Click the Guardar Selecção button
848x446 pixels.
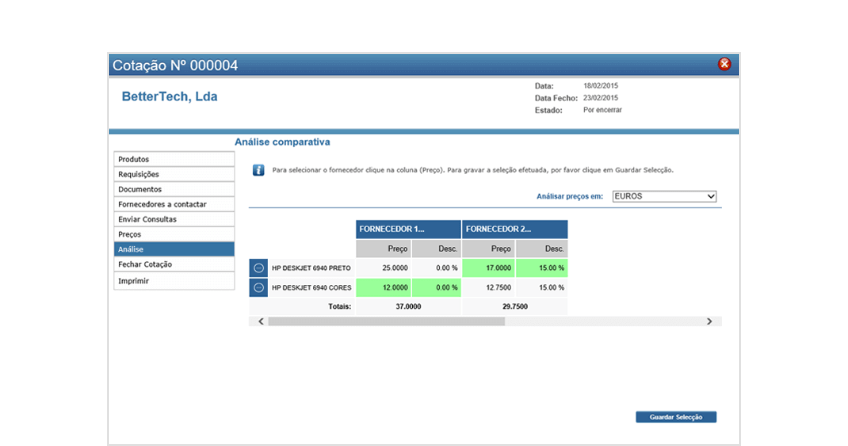676,417
